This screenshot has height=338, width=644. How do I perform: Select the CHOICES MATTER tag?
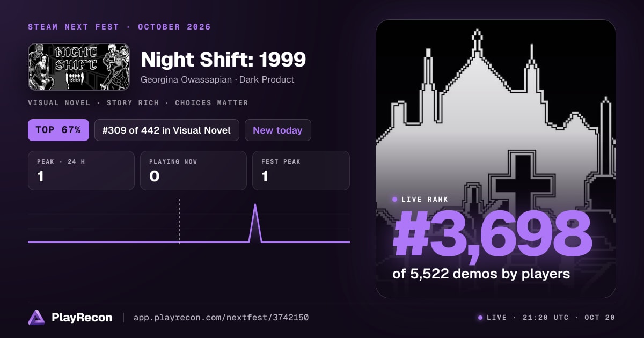click(211, 102)
